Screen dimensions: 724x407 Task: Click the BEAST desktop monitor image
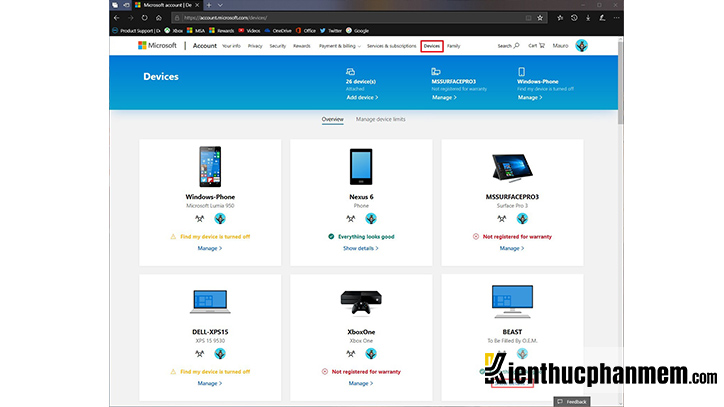pos(512,302)
